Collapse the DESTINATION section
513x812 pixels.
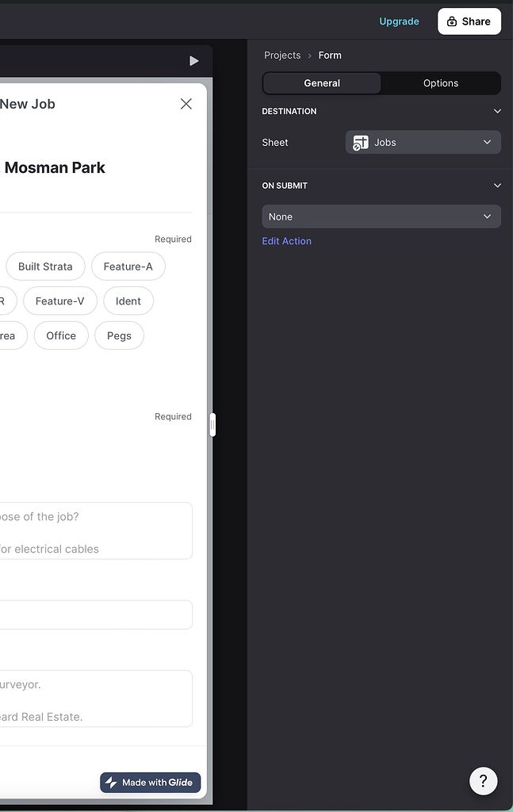click(x=497, y=111)
